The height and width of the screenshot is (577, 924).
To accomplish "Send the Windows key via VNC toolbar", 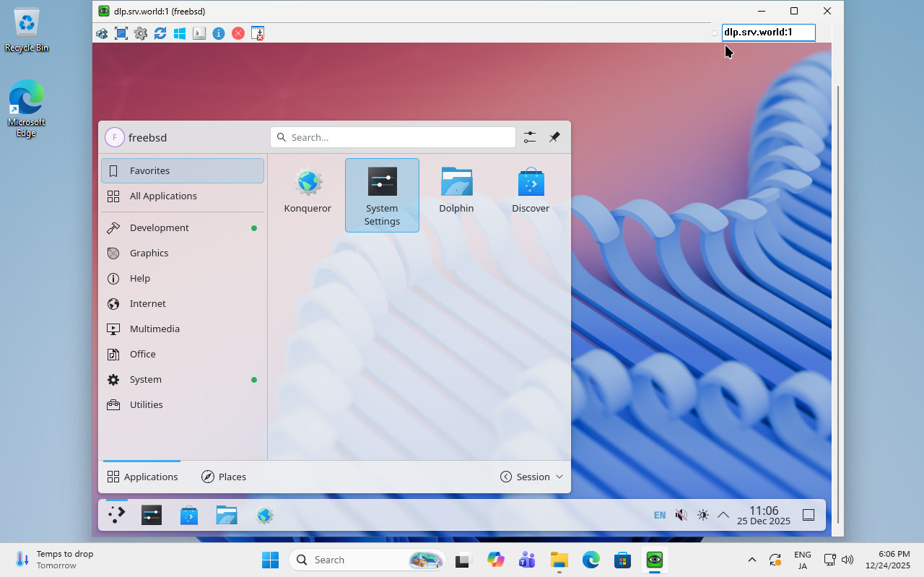I will click(180, 33).
